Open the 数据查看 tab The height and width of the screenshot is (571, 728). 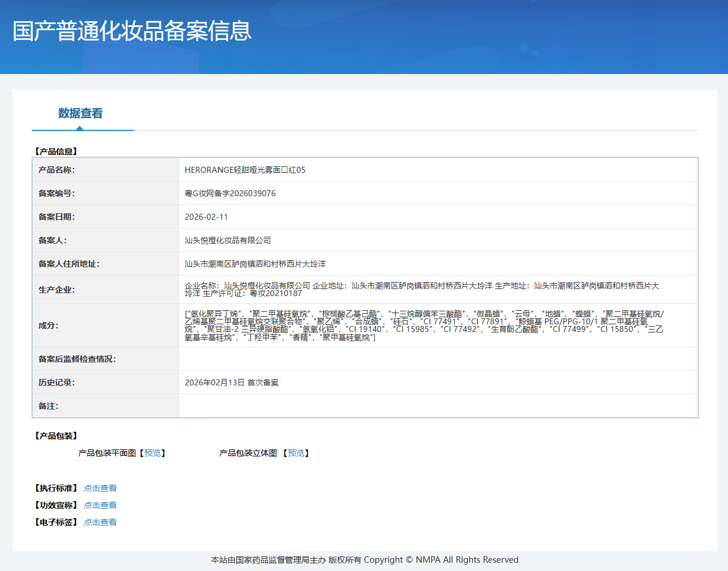pyautogui.click(x=80, y=113)
